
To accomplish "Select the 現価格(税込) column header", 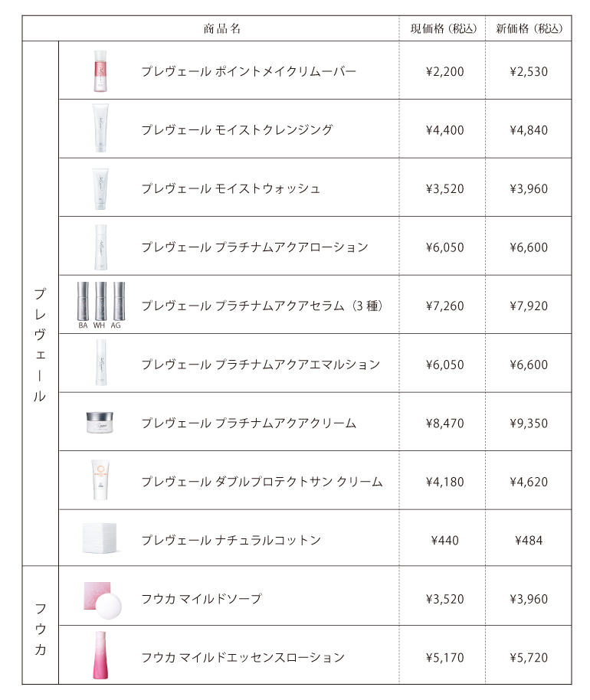I will click(444, 29).
